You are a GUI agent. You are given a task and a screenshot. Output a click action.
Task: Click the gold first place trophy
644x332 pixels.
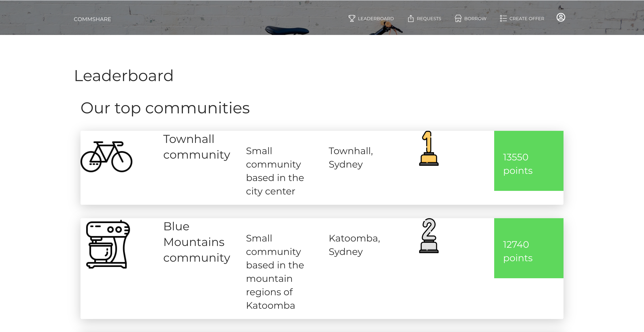click(428, 149)
